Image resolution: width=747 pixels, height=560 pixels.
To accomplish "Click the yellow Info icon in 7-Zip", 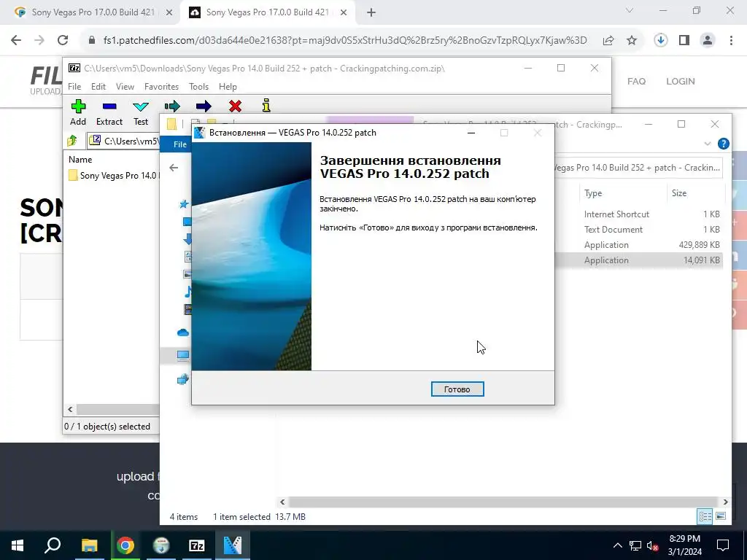I will [x=266, y=105].
